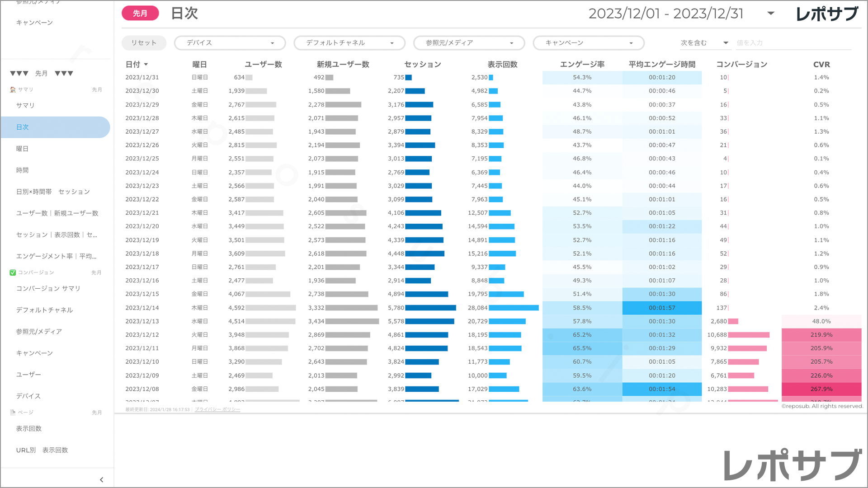Expand the デフォルトチャネル filter dropdown
Screen dimensions: 868x488
click(349, 43)
